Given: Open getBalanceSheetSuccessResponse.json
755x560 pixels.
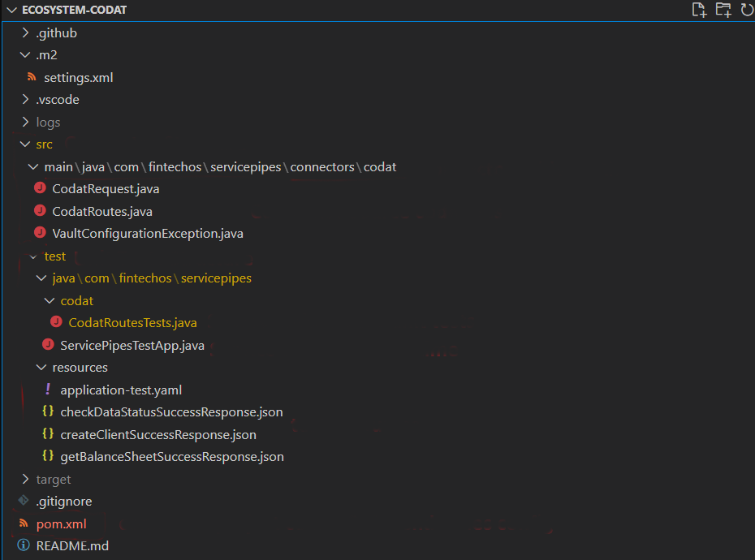Looking at the screenshot, I should (x=171, y=457).
